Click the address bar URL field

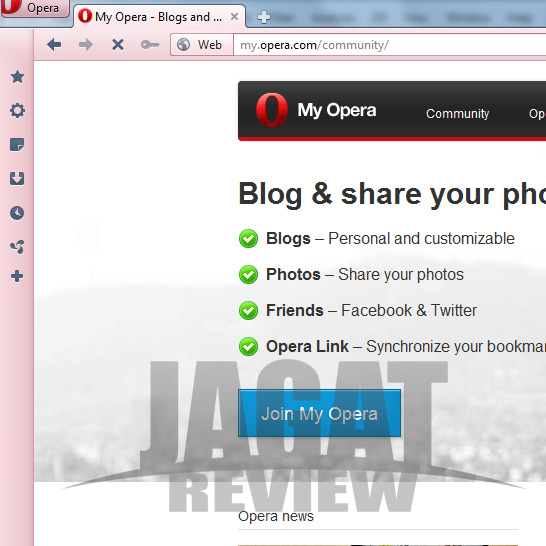tap(389, 45)
